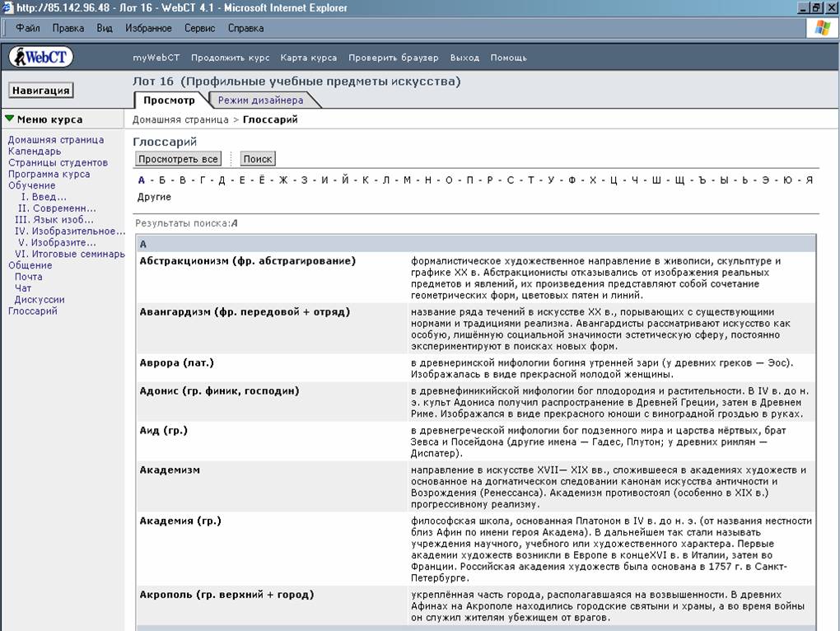Open Общение section link

point(30,265)
